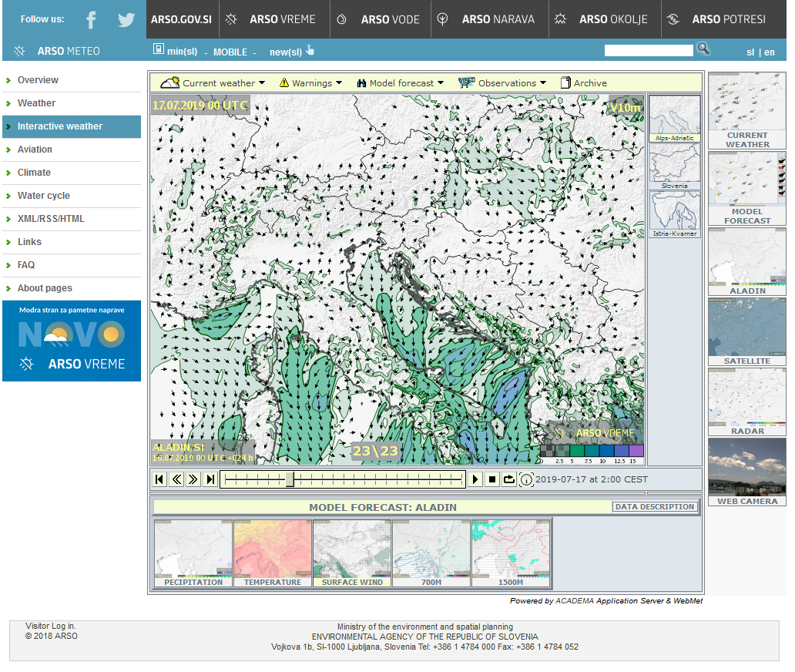Viewport: 795px width, 672px height.
Task: Open ARSO VREME section
Action: coord(274,19)
